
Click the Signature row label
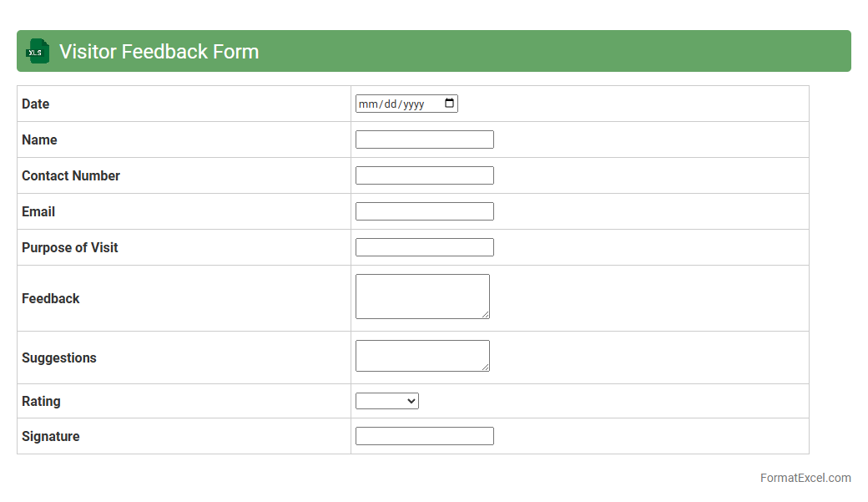(50, 437)
